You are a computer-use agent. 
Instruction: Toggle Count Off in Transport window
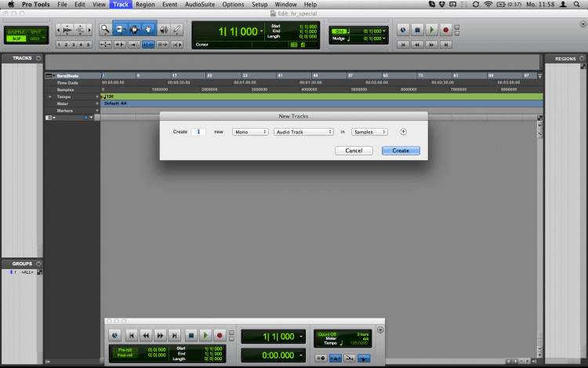pyautogui.click(x=327, y=333)
